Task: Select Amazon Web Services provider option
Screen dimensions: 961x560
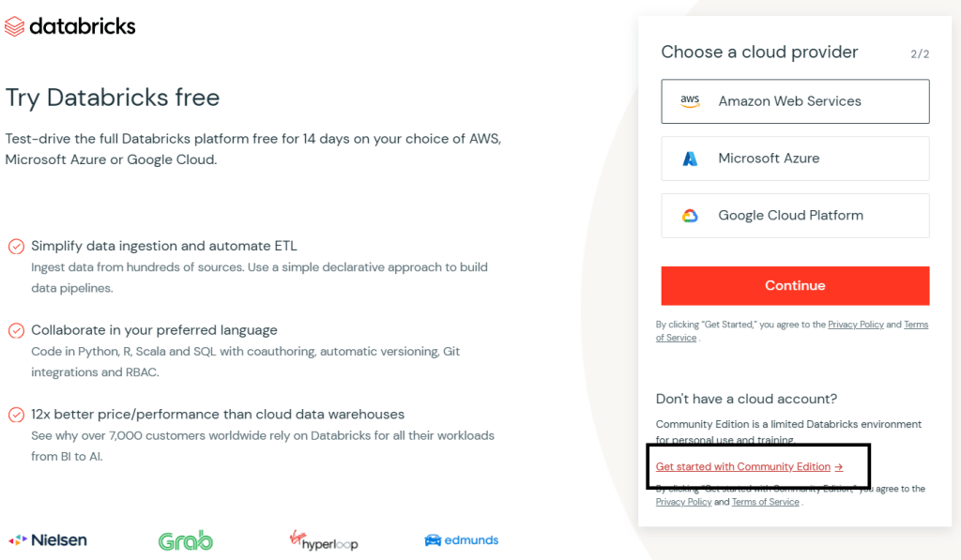Action: pos(795,101)
